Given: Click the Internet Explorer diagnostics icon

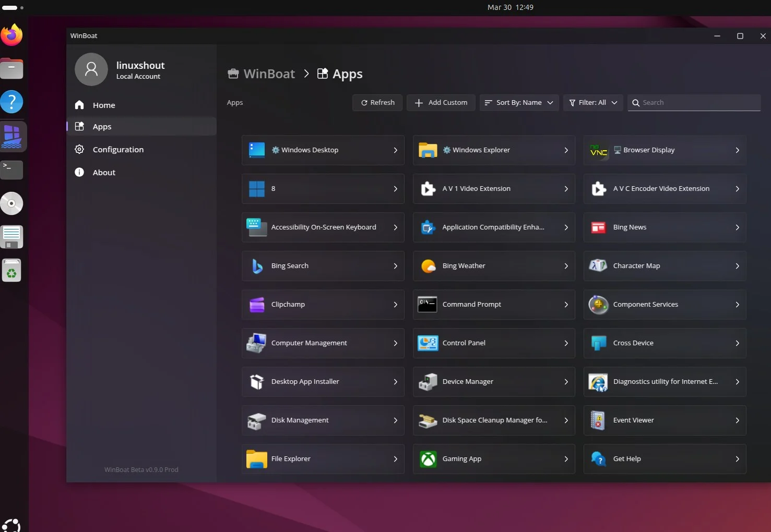Looking at the screenshot, I should (x=599, y=382).
